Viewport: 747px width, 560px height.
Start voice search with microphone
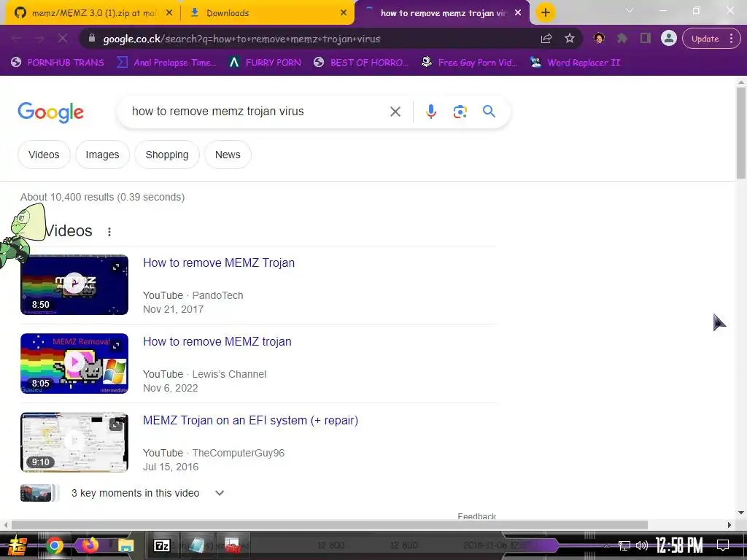tap(430, 112)
